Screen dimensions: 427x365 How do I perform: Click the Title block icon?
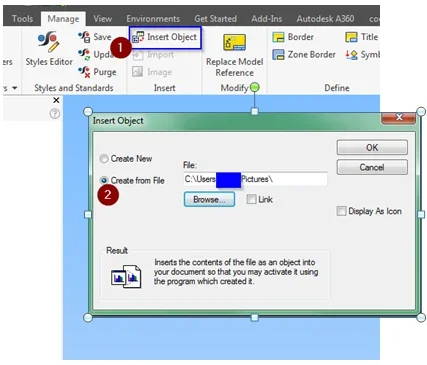pyautogui.click(x=351, y=37)
